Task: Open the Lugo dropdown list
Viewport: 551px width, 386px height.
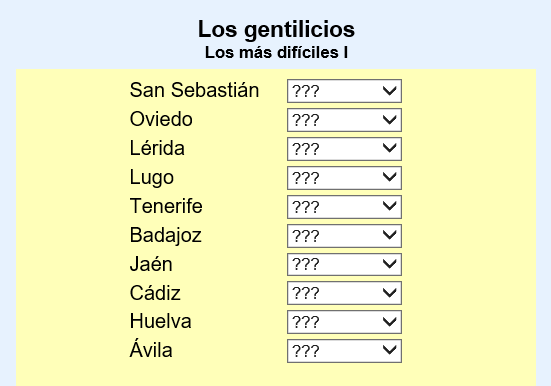Action: tap(344, 178)
